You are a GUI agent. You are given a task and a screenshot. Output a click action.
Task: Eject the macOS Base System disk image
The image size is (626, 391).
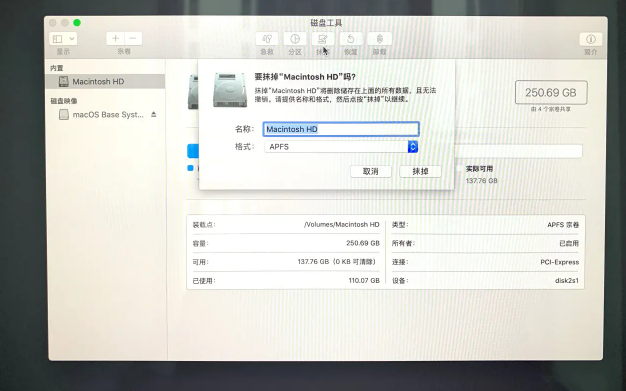(x=154, y=115)
